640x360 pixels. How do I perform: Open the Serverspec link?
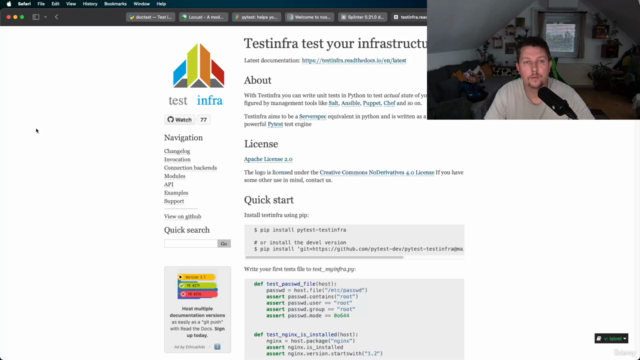click(313, 117)
